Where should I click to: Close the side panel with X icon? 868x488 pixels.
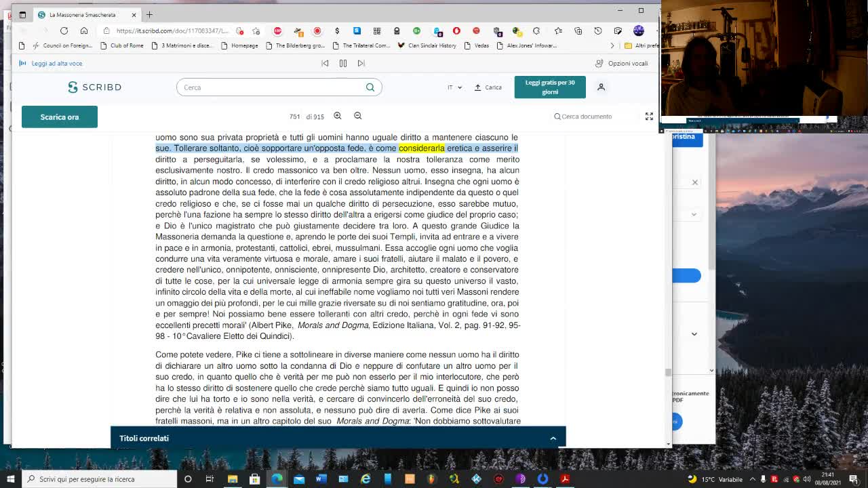point(695,182)
